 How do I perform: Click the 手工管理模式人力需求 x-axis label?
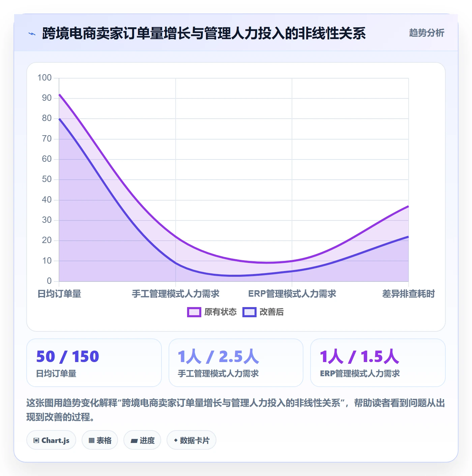point(176,294)
